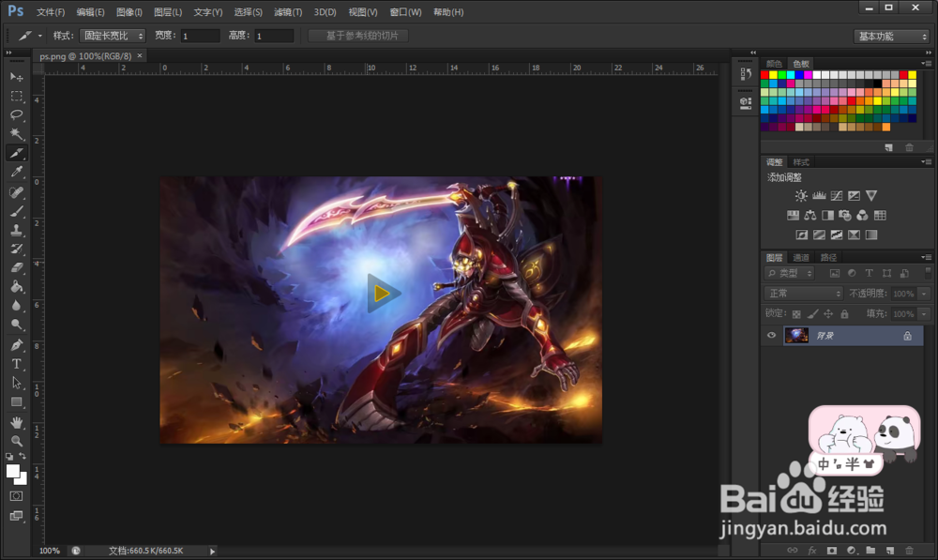Select the History Brush tool
This screenshot has width=938, height=560.
coord(16,249)
